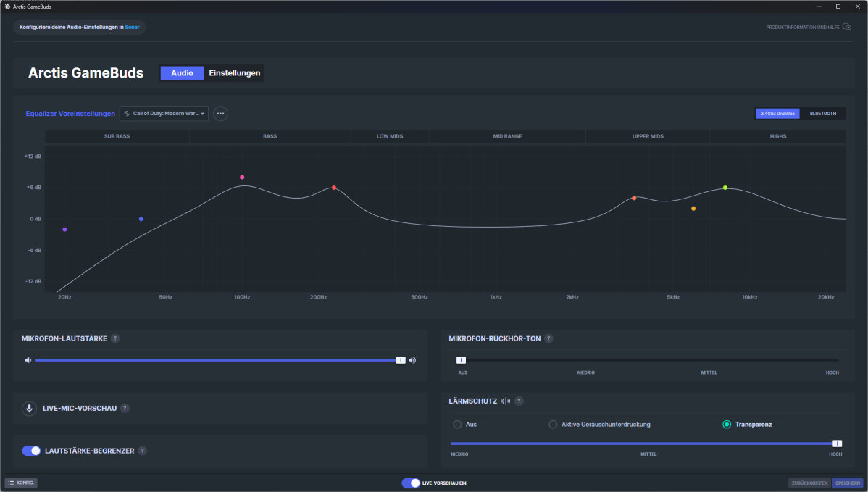The width and height of the screenshot is (868, 492).
Task: Open the three-dots equalizer options menu
Action: 220,114
